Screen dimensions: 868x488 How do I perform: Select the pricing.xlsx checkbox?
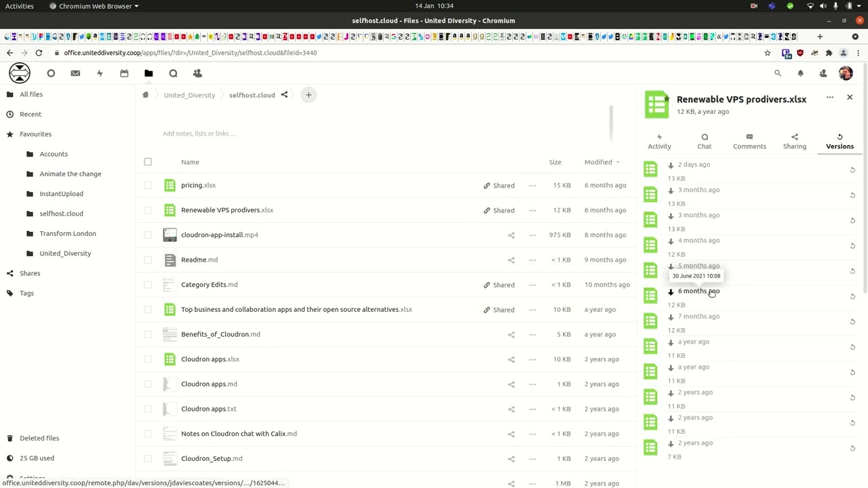(x=148, y=185)
